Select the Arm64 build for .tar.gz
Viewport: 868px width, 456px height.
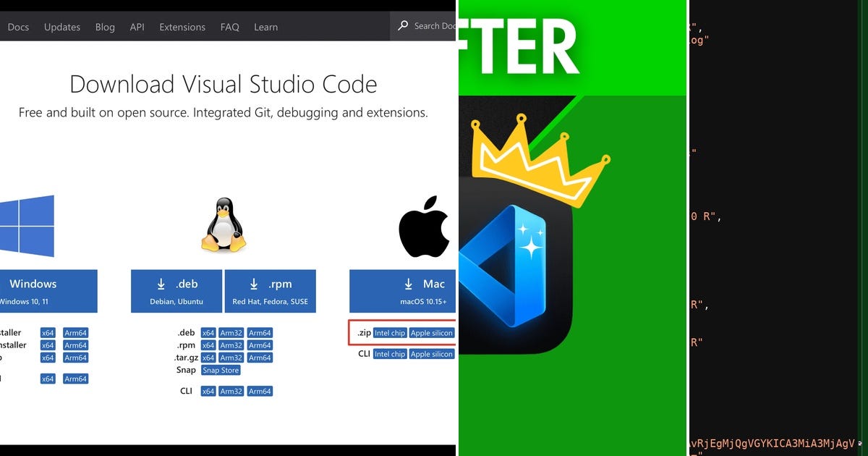click(260, 358)
